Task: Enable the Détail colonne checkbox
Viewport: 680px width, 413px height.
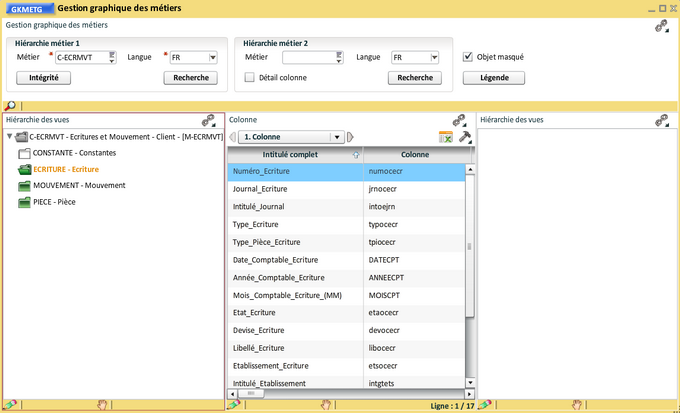Action: click(x=250, y=77)
